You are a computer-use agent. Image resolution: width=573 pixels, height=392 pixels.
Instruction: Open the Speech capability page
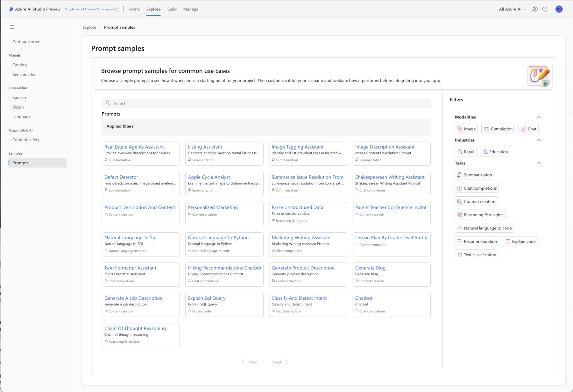click(19, 97)
